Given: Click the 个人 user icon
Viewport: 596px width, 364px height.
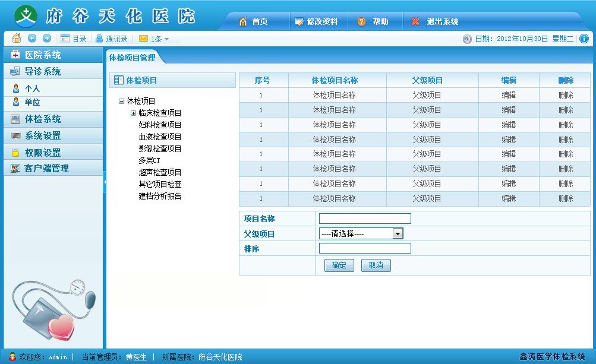Looking at the screenshot, I should click(x=16, y=88).
